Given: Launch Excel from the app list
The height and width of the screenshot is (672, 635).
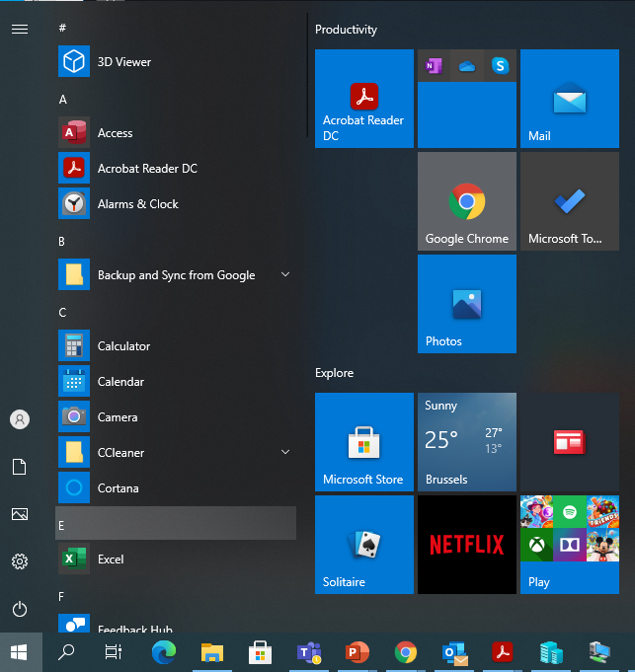Looking at the screenshot, I should pyautogui.click(x=176, y=559).
